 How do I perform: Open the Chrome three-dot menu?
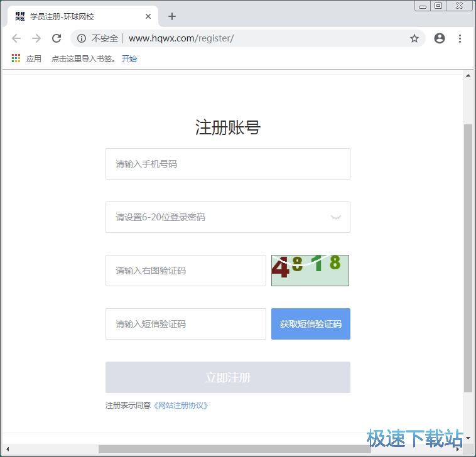coord(460,38)
